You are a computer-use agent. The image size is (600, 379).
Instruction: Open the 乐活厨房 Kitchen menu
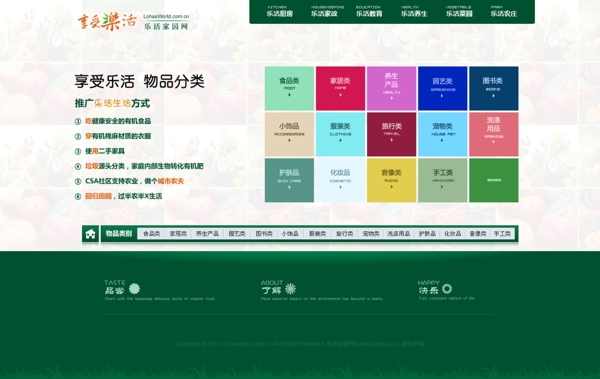[280, 11]
